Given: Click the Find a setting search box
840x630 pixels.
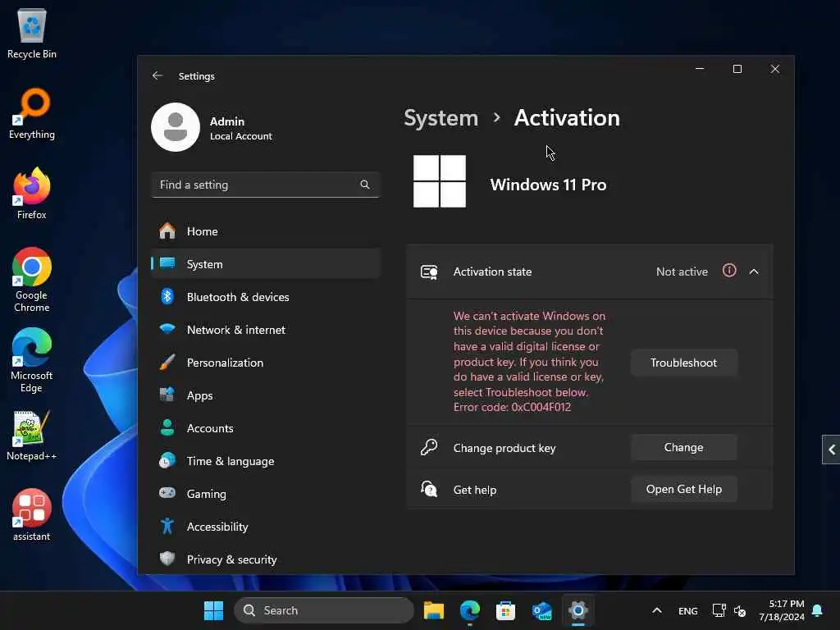Looking at the screenshot, I should (266, 185).
